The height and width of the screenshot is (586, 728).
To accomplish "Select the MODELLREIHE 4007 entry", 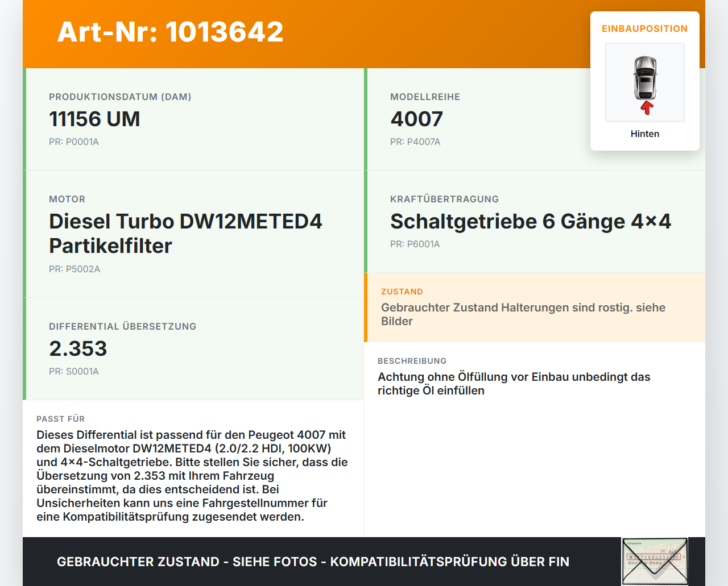I will [x=416, y=119].
